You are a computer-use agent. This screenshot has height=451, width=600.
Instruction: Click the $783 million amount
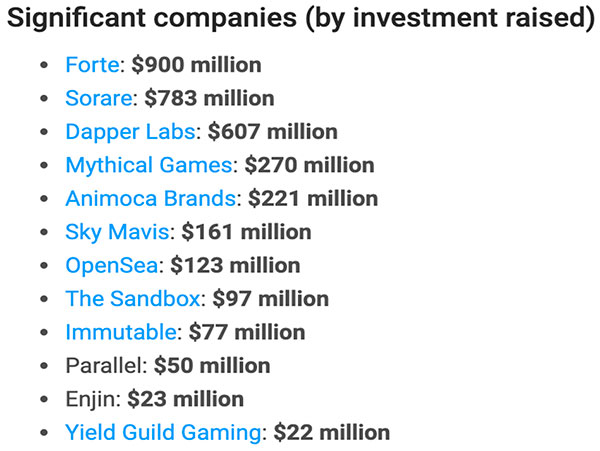coord(209,98)
